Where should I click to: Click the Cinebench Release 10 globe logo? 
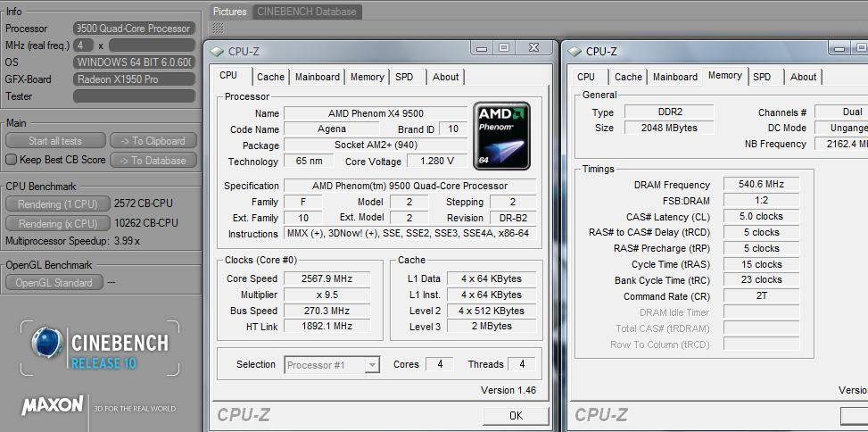point(46,342)
